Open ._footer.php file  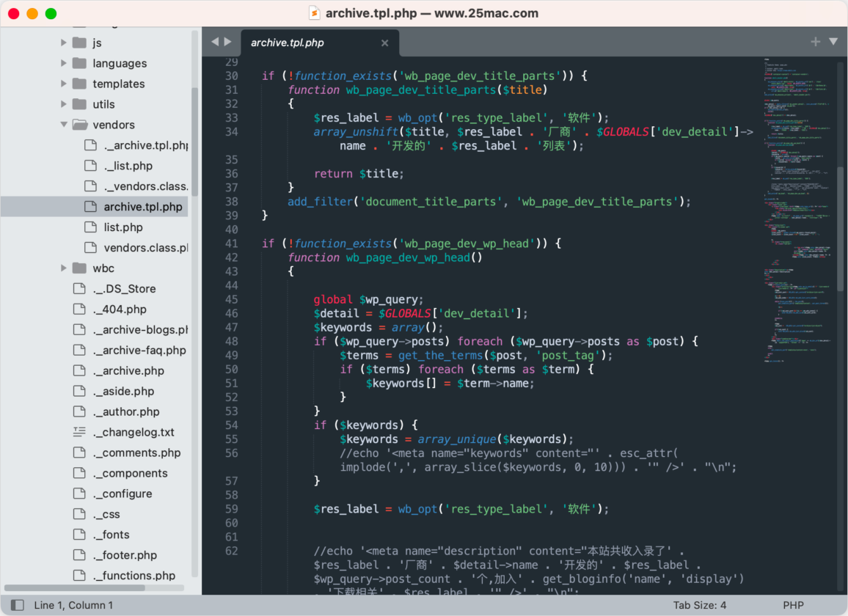125,555
